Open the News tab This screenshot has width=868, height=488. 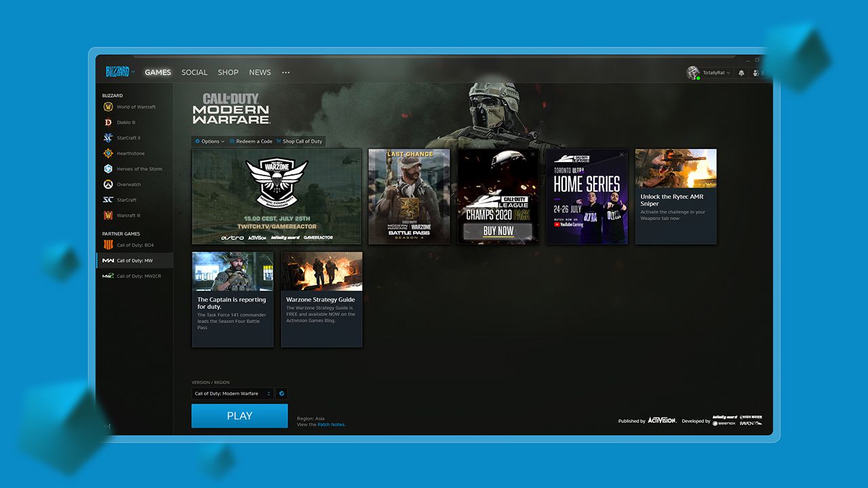point(260,73)
